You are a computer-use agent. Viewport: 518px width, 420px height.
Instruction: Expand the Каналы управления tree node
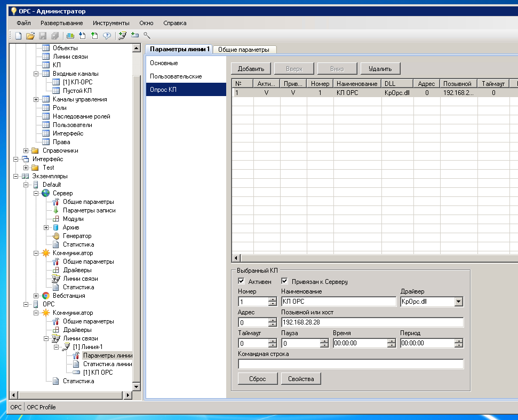(x=36, y=99)
